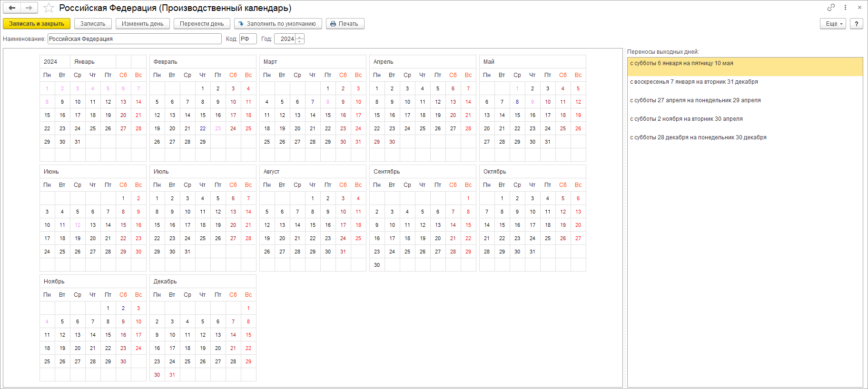Select November 2 in the calendar

[123, 308]
